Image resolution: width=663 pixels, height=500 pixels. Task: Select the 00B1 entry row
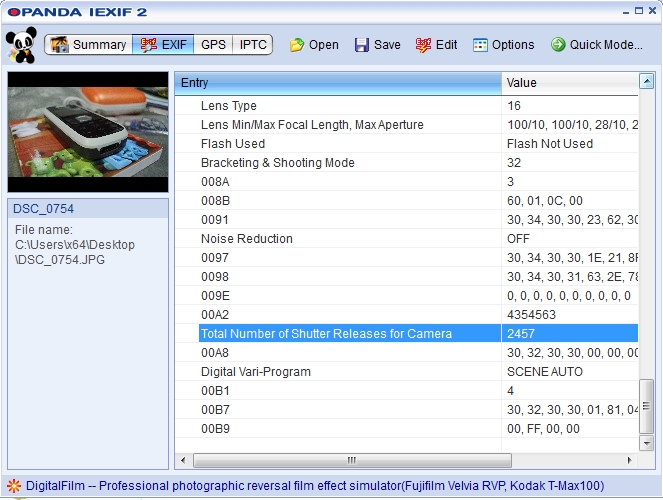point(407,391)
